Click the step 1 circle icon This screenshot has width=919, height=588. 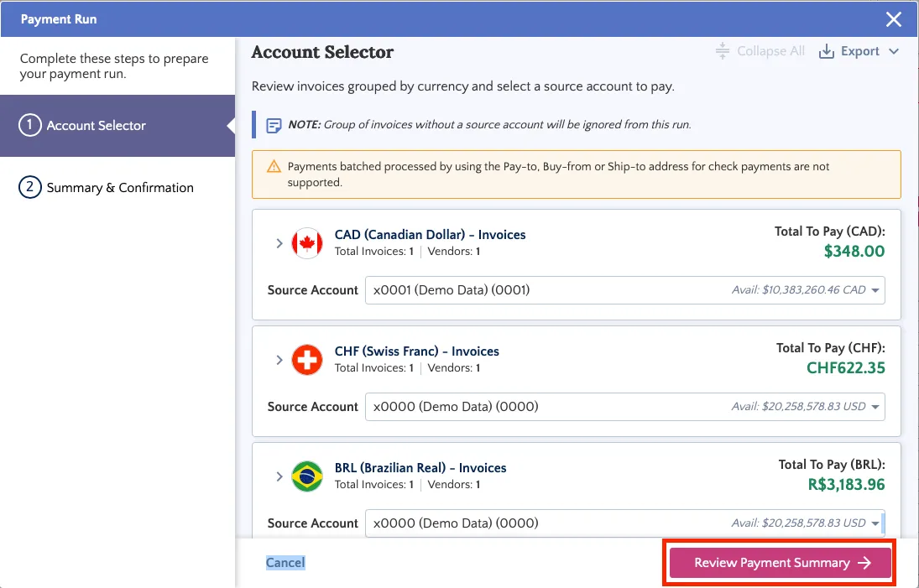tap(30, 125)
